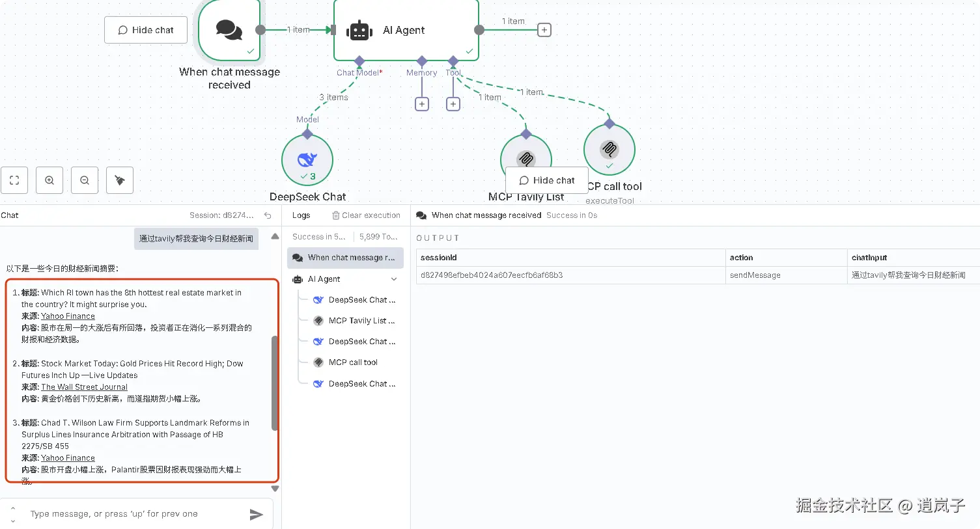The width and height of the screenshot is (980, 529).
Task: Click the AI Agent log robot icon
Action: click(x=298, y=279)
